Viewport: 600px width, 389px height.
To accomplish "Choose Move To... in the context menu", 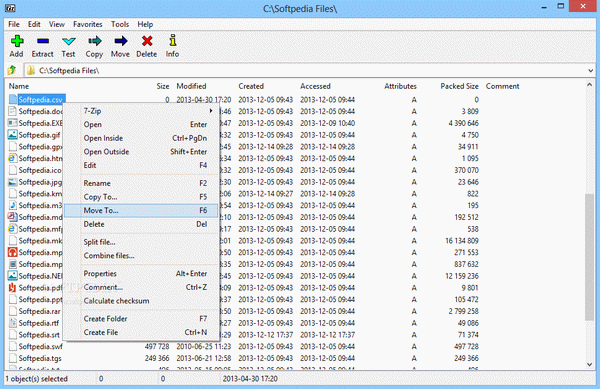I will 141,210.
